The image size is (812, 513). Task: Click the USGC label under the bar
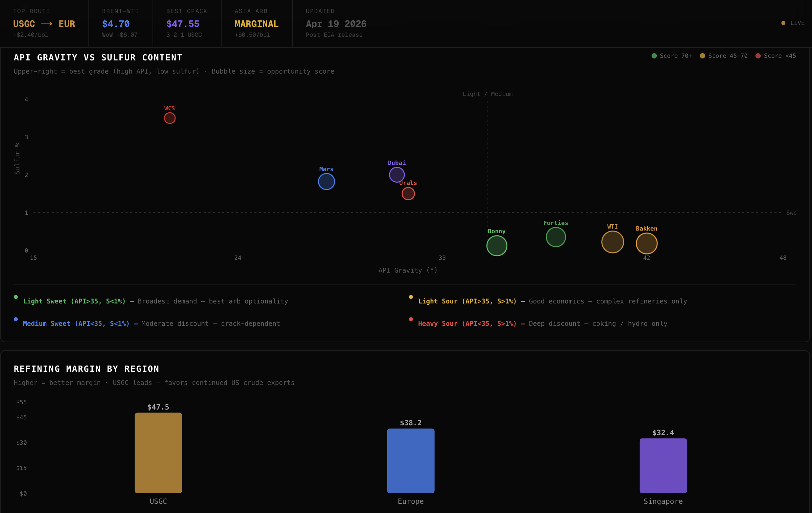(x=158, y=501)
